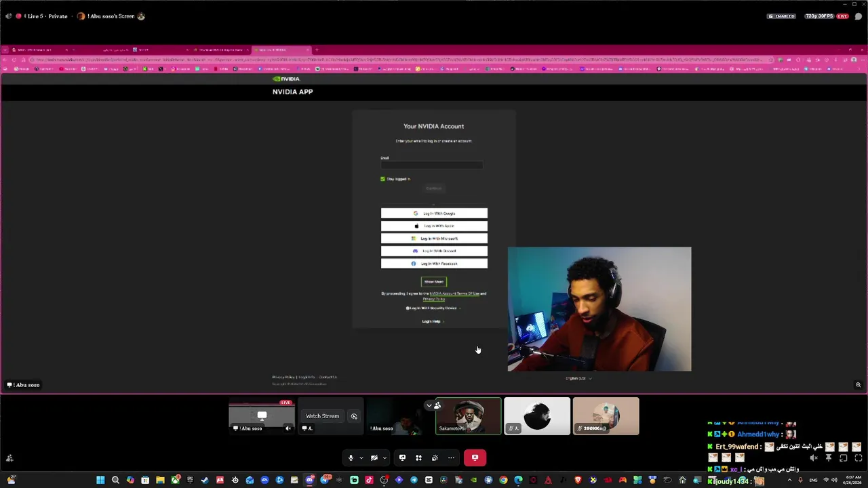868x488 pixels.
Task: Select the active NVIDIA browser tab
Action: point(281,49)
